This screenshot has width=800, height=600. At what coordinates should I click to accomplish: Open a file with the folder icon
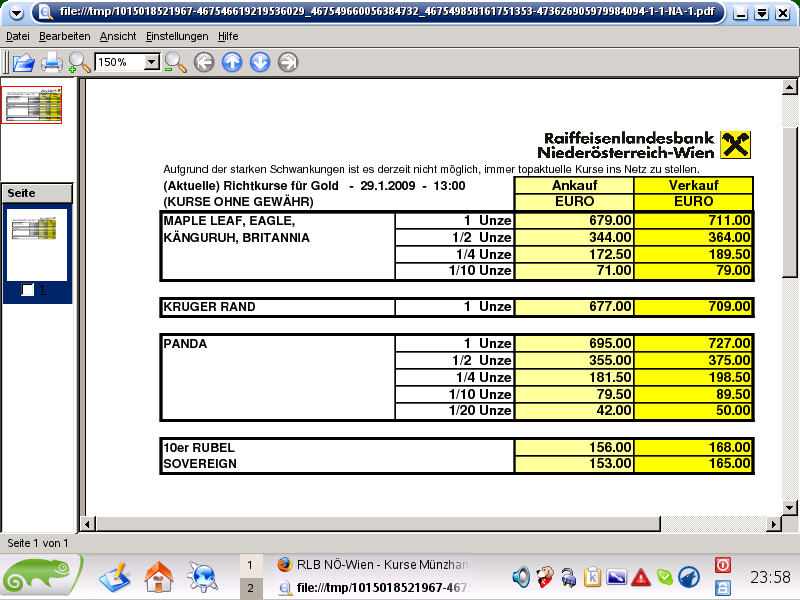tap(23, 63)
